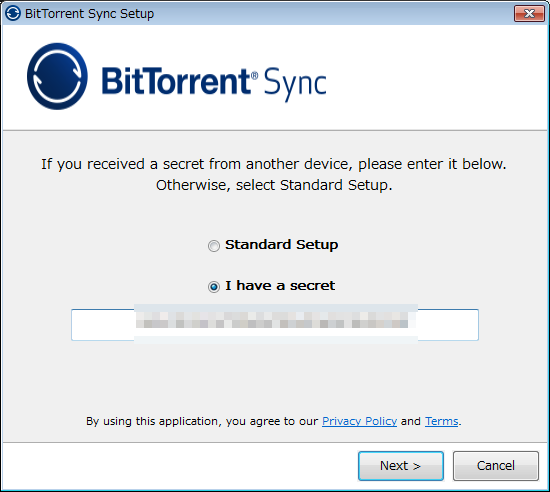Select the 'I have a secret' radio button
The width and height of the screenshot is (550, 492).
(x=214, y=287)
